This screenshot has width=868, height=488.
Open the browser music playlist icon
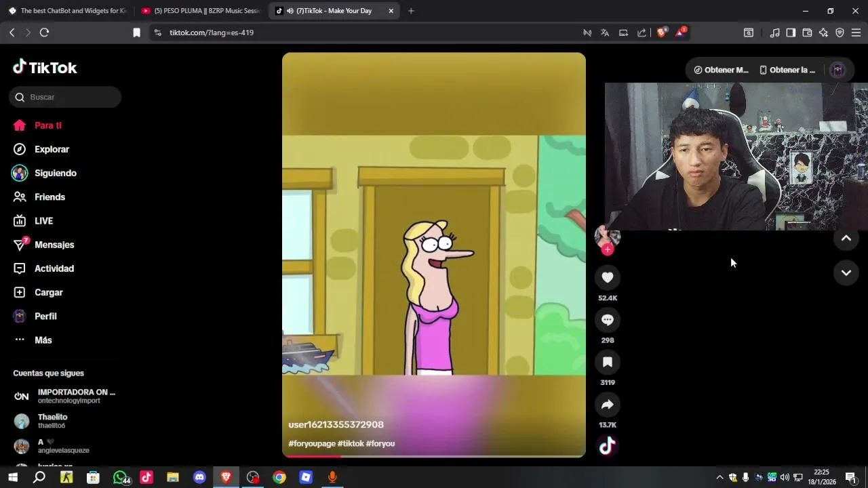coord(774,33)
